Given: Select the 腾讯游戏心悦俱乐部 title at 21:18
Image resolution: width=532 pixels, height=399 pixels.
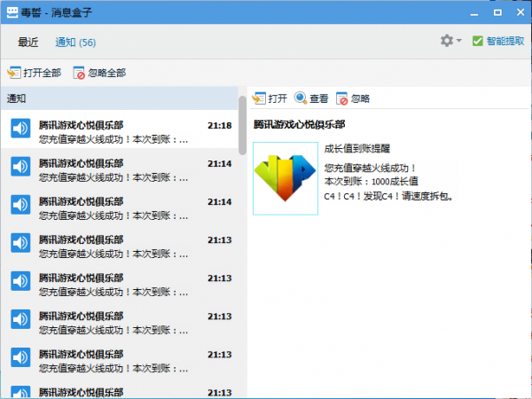Looking at the screenshot, I should (81, 125).
